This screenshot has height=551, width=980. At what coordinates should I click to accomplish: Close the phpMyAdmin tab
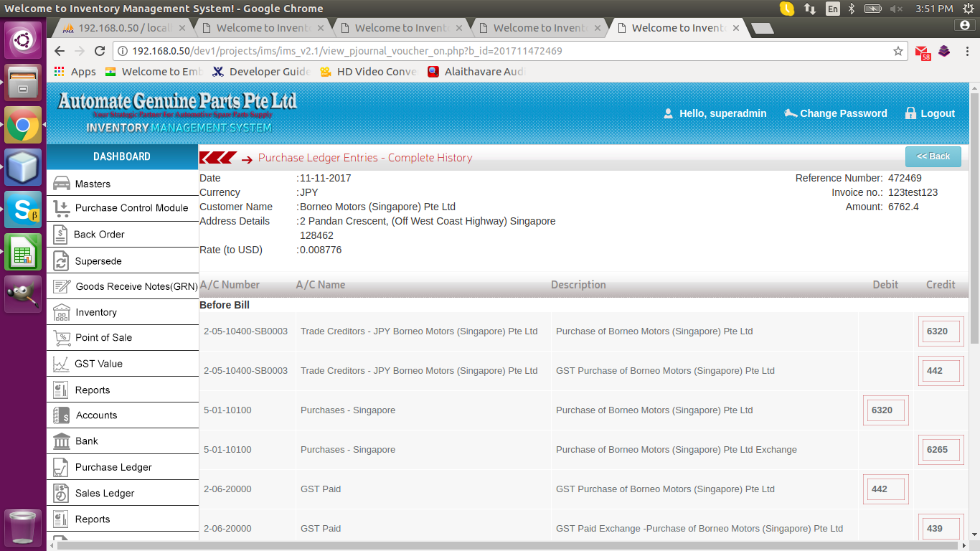point(182,28)
